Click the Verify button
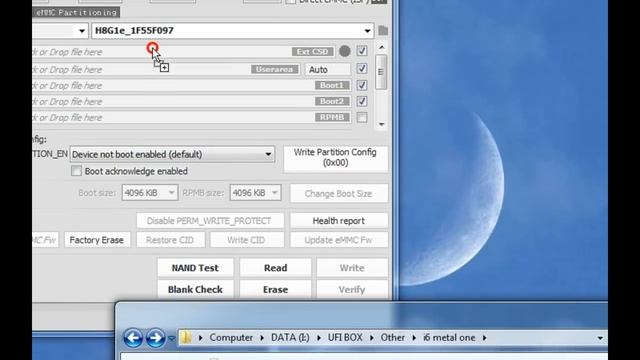Image resolution: width=640 pixels, height=360 pixels. 352,289
